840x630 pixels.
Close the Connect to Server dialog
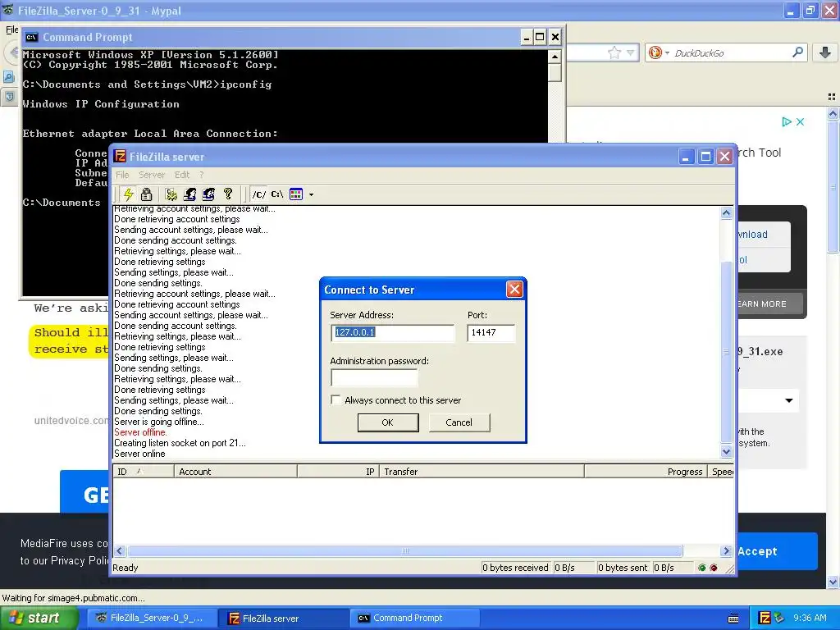coord(514,290)
